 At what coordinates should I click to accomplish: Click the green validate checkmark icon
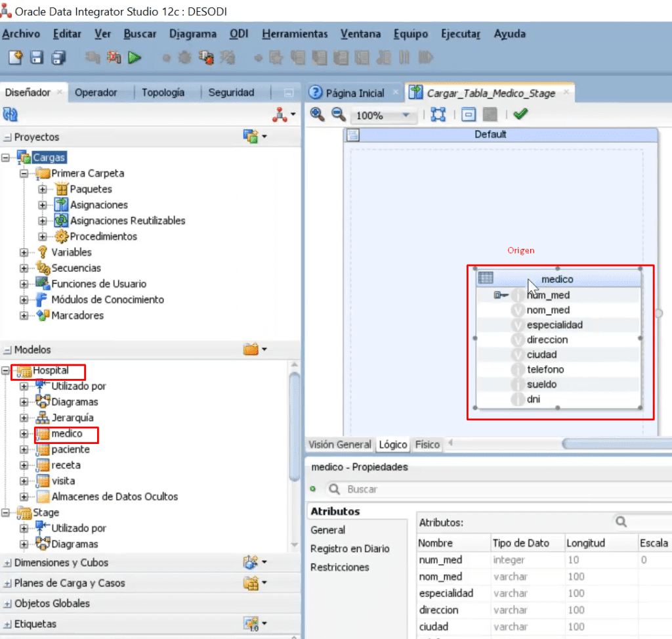coord(520,114)
